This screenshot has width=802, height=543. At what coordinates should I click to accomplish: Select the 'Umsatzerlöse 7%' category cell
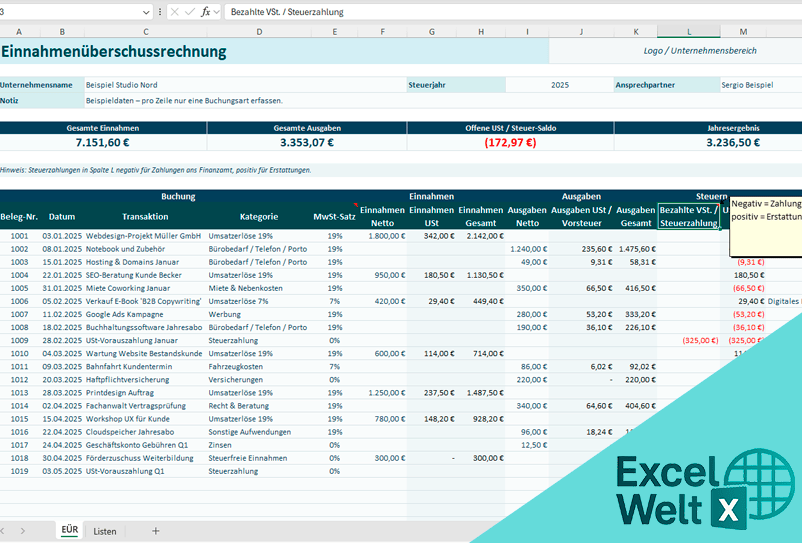259,301
